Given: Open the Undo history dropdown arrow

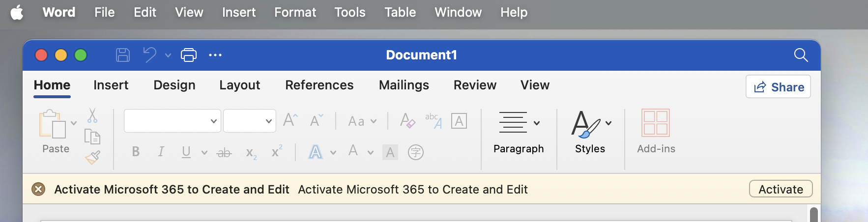Looking at the screenshot, I should (x=168, y=55).
